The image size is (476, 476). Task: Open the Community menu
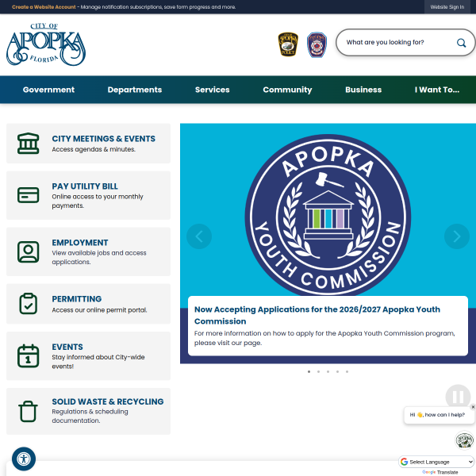pyautogui.click(x=287, y=90)
